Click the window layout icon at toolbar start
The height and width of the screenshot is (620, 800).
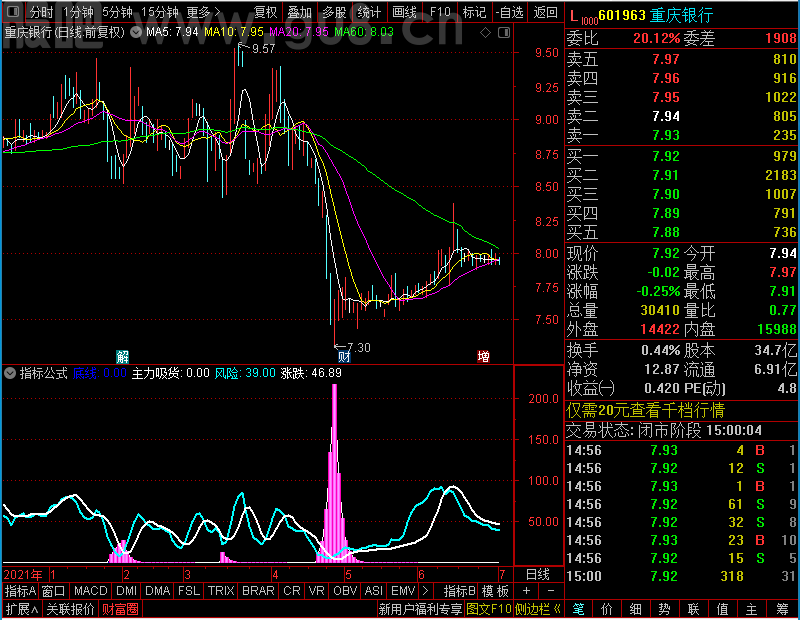[13, 11]
